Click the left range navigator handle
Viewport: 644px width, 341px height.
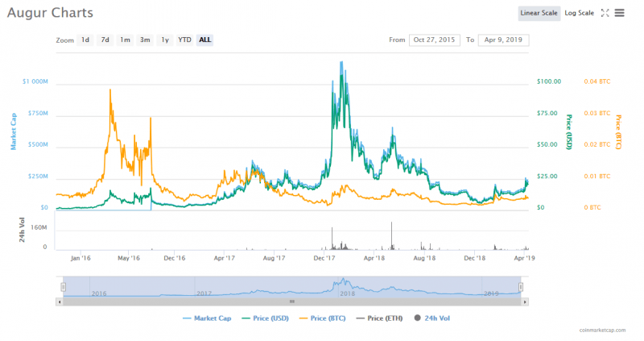64,286
